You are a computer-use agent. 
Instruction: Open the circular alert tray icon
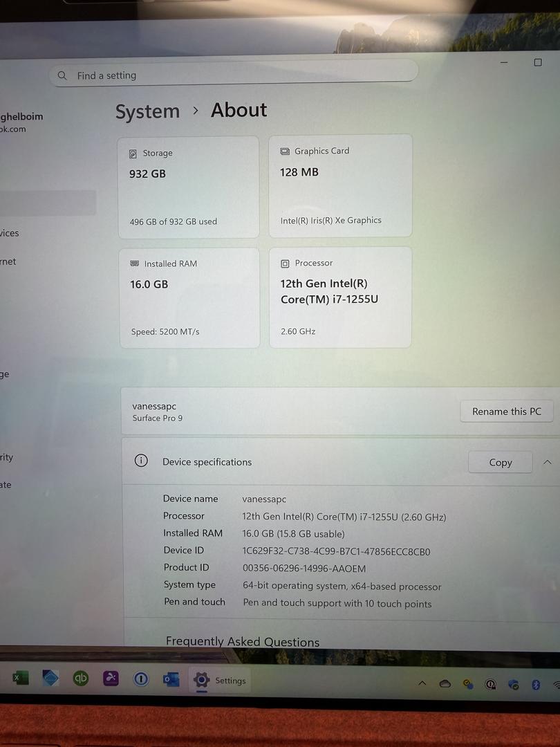(x=490, y=685)
